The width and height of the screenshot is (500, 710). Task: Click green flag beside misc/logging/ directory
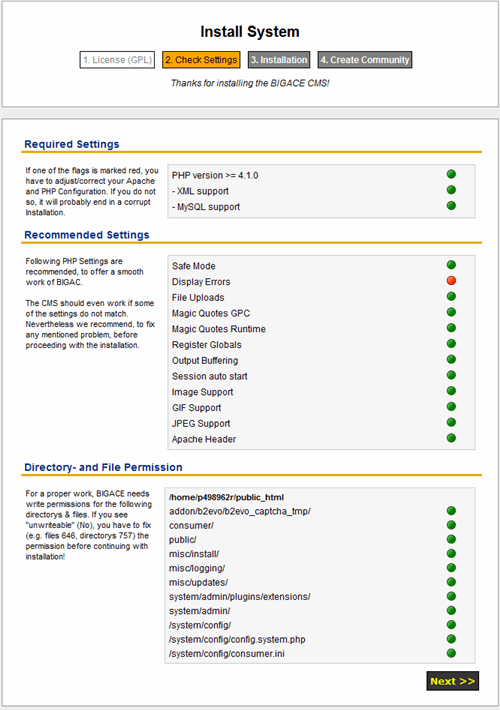[451, 567]
